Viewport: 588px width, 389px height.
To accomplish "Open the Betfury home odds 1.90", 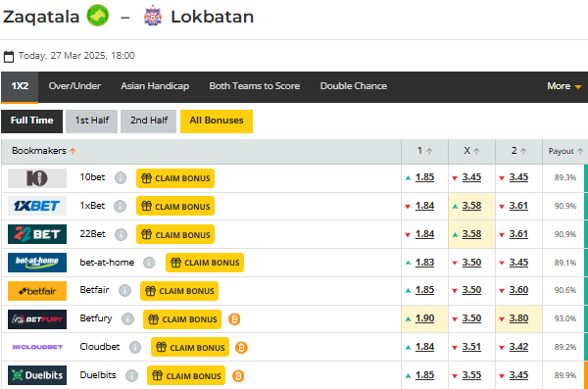I will click(x=424, y=318).
